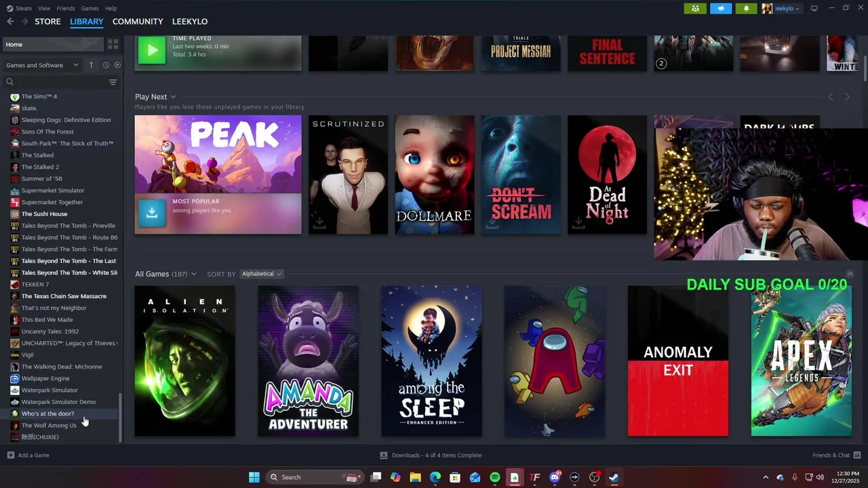Open Spotify from the taskbar
Image resolution: width=868 pixels, height=488 pixels.
click(x=495, y=477)
